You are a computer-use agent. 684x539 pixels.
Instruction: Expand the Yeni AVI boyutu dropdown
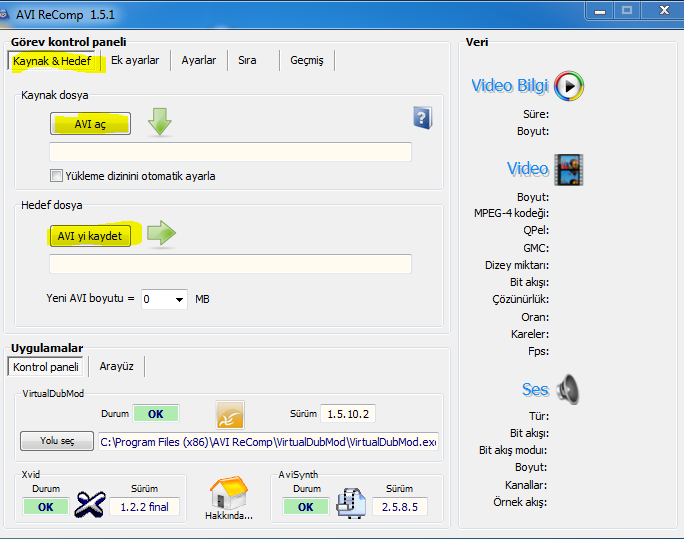pos(180,299)
